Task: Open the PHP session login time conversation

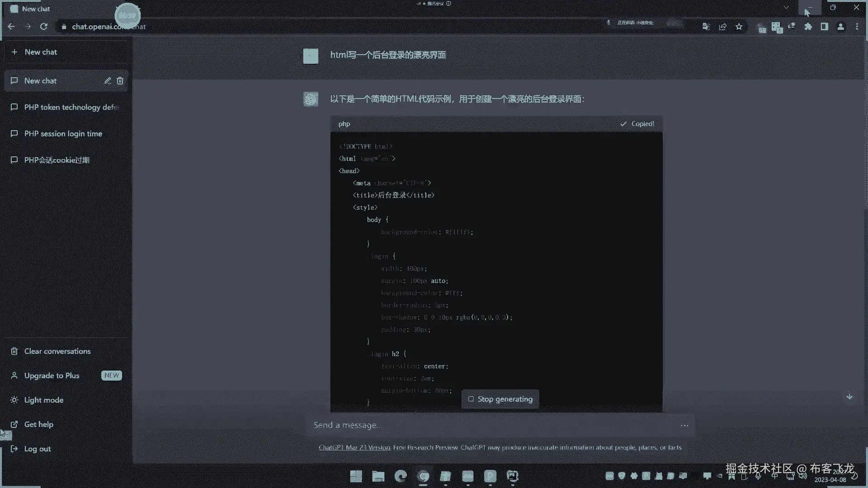Action: click(63, 134)
